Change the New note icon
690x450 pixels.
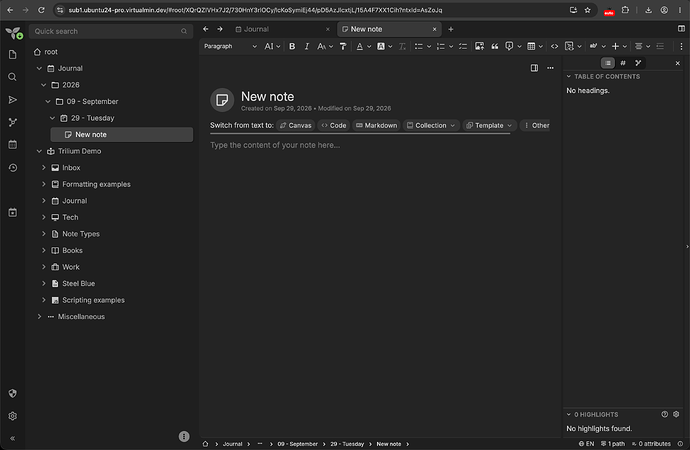pyautogui.click(x=222, y=100)
